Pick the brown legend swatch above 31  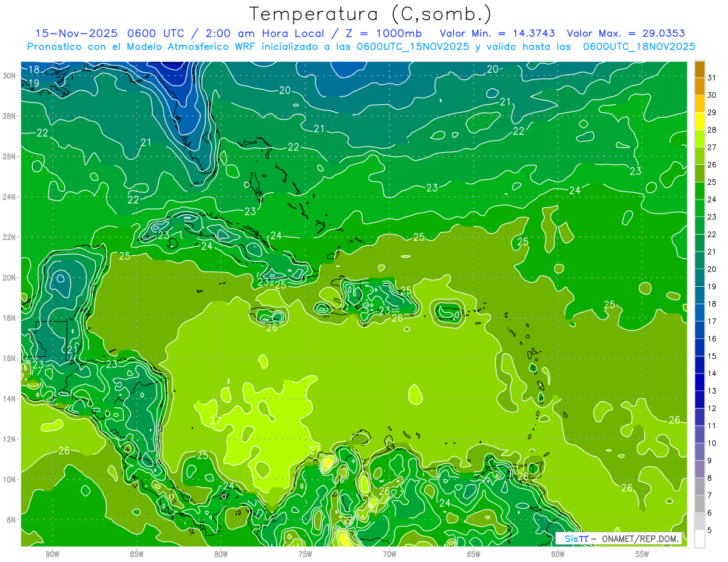pyautogui.click(x=699, y=69)
